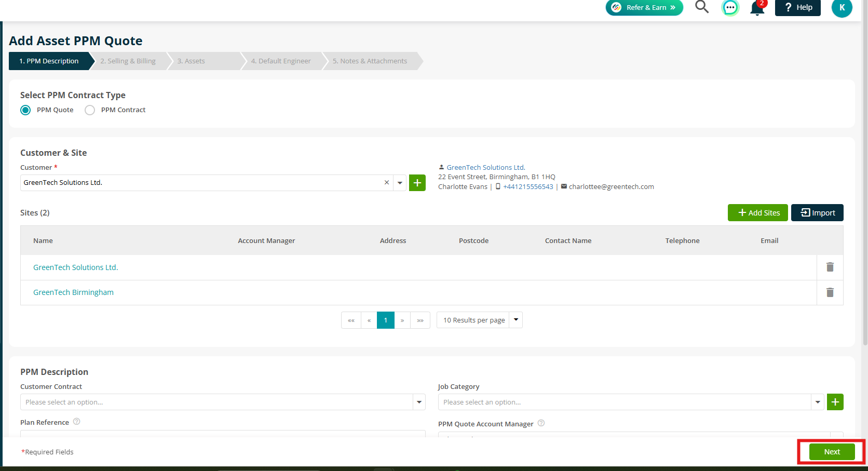Image resolution: width=868 pixels, height=471 pixels.
Task: Select the PPM Quote radio button
Action: click(x=25, y=110)
